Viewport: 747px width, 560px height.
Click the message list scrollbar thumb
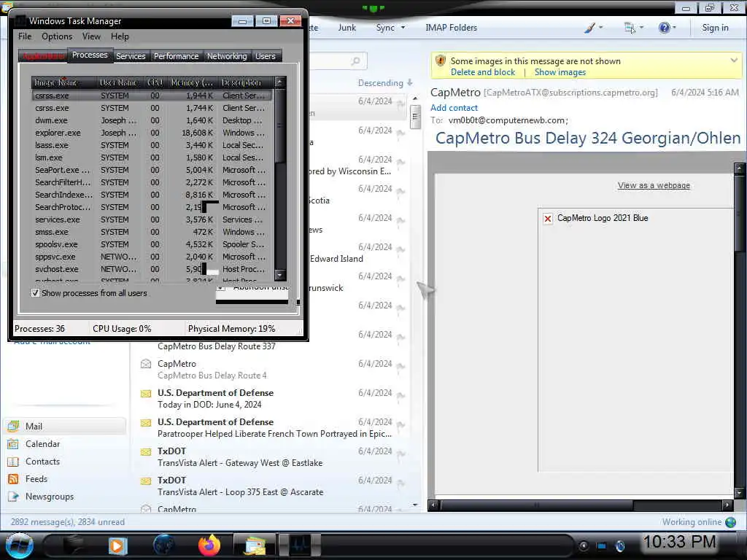pos(415,117)
